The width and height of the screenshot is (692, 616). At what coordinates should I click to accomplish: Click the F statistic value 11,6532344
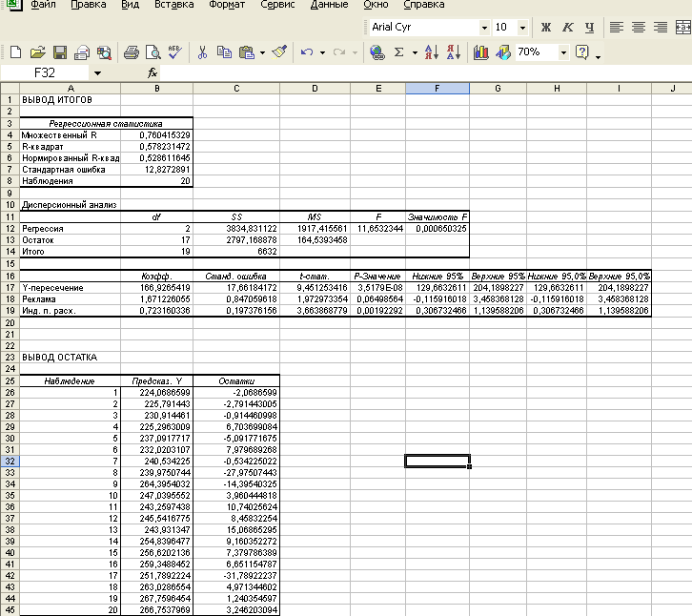tap(378, 228)
